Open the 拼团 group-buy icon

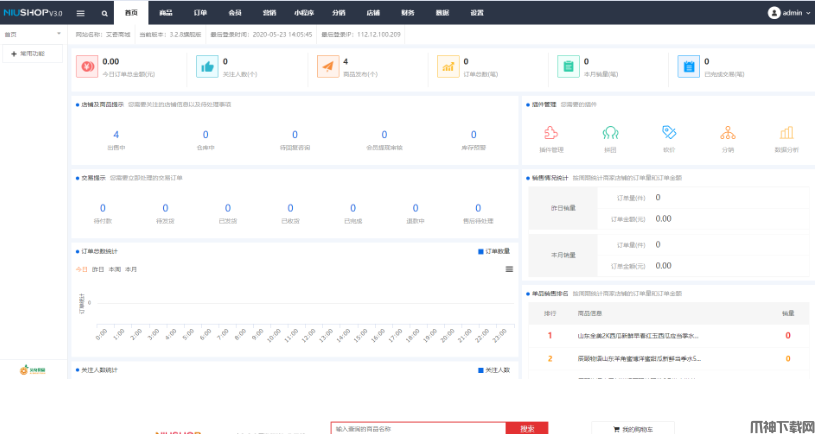[610, 133]
